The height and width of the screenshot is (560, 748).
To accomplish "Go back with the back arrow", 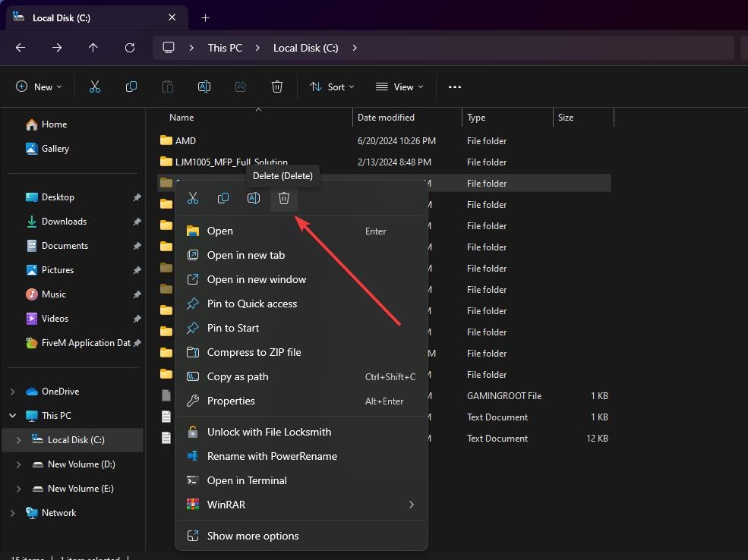I will point(21,48).
